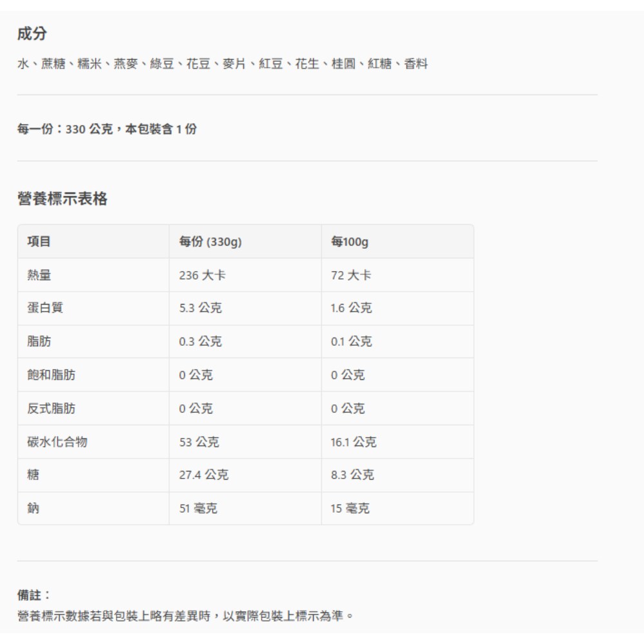Select the 15 毫克 sodium value
The image size is (644, 644).
click(x=350, y=509)
